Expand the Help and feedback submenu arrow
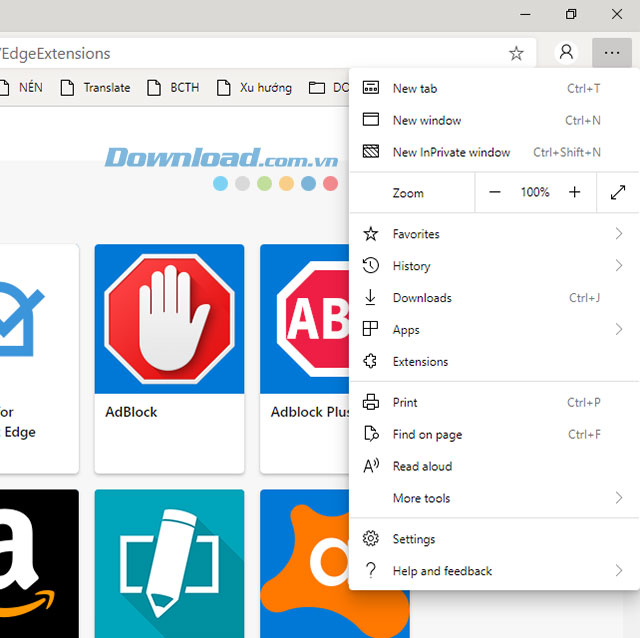 619,570
